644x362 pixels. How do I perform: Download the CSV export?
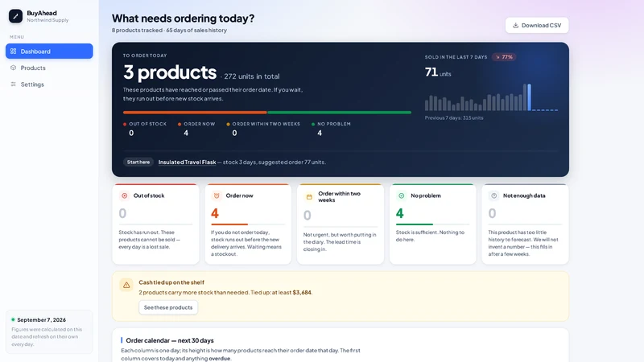tap(537, 25)
